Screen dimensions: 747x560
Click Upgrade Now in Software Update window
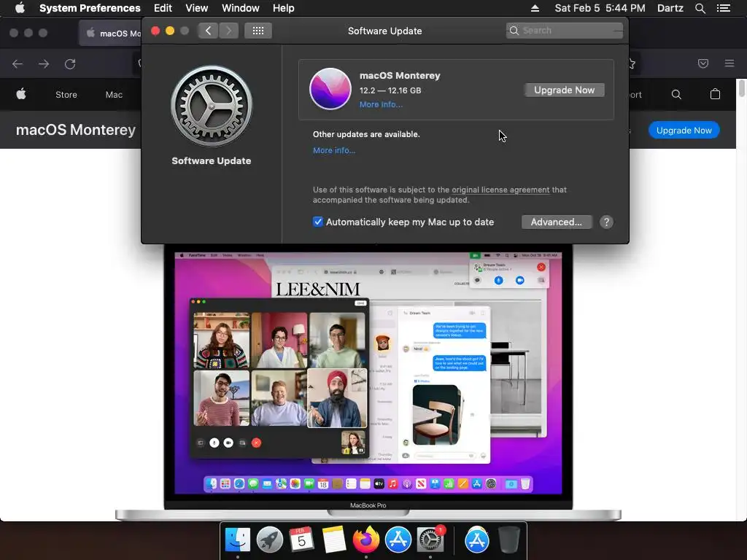click(564, 90)
